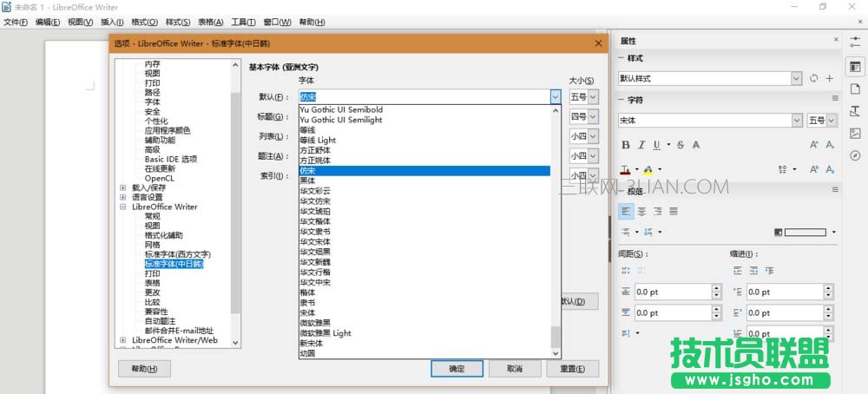Expand the 载入/保存 tree node
868x394 pixels.
point(123,187)
